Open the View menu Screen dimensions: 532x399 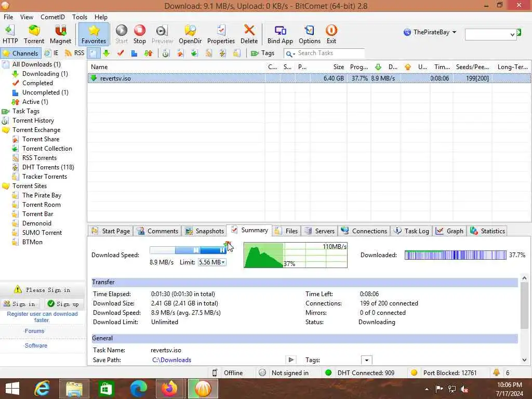click(x=26, y=17)
